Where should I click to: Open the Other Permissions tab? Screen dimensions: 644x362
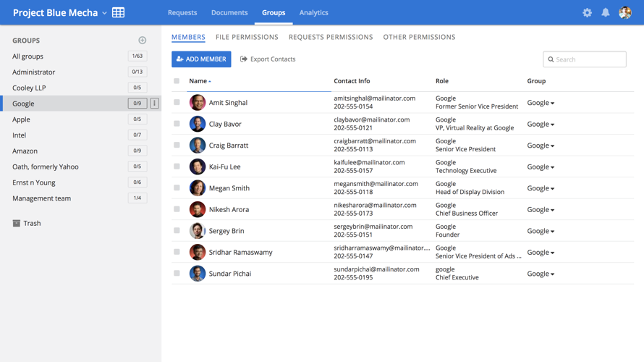coord(420,37)
